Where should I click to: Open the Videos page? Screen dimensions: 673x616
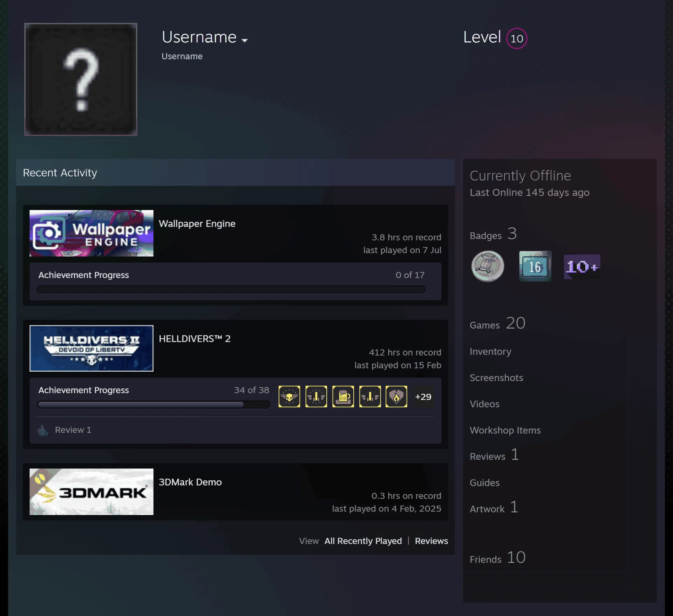click(x=484, y=404)
